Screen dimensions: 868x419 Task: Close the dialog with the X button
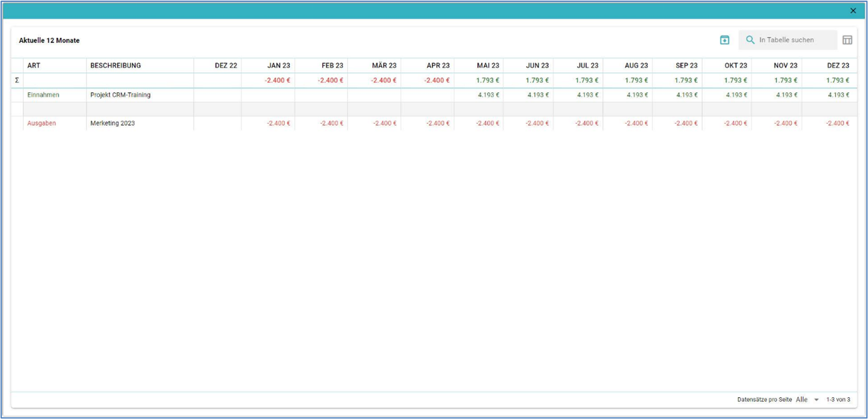tap(853, 11)
